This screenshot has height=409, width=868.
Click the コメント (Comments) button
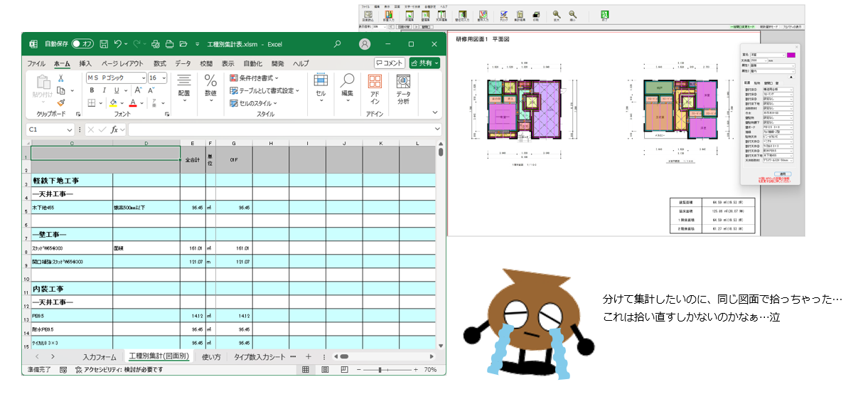389,63
